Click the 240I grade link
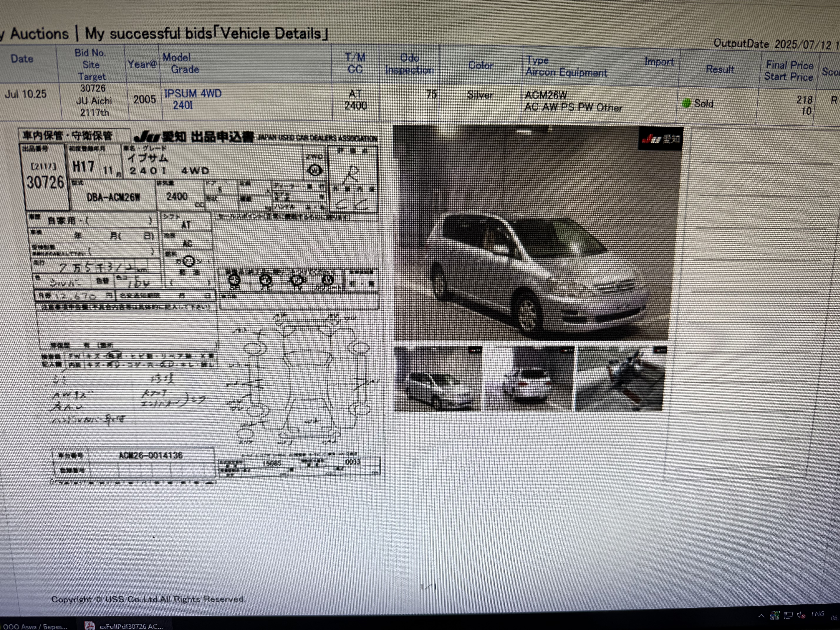This screenshot has width=840, height=630. tap(183, 105)
